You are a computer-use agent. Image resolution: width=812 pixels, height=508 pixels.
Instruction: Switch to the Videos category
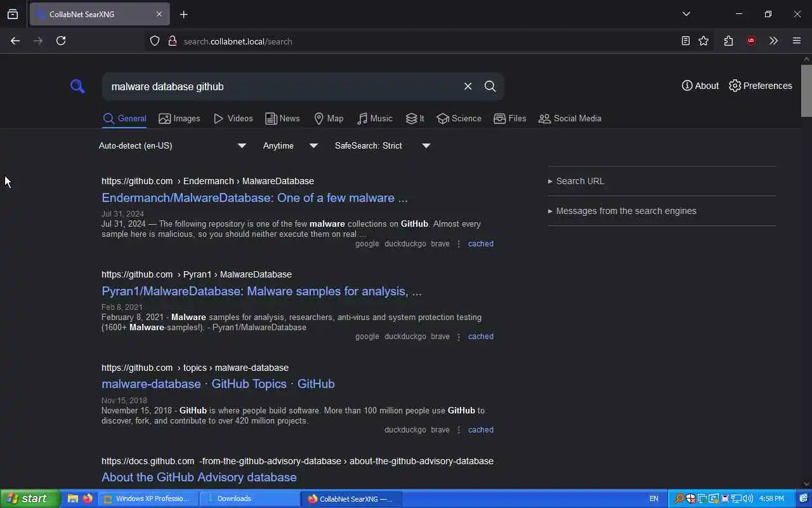tap(233, 119)
